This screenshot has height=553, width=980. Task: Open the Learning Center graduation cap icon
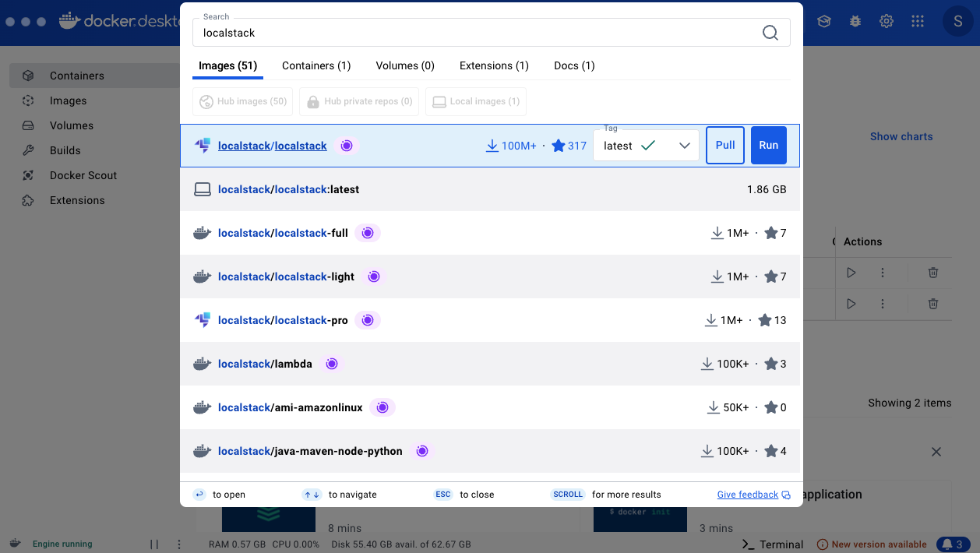point(824,21)
